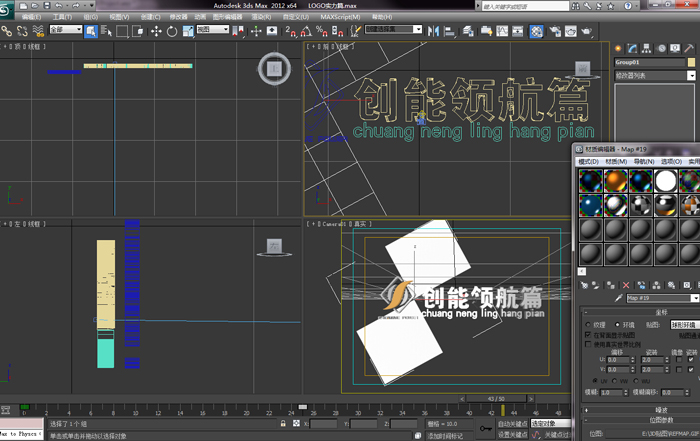700x441 pixels.
Task: Select the 环境 radio button
Action: 618,324
